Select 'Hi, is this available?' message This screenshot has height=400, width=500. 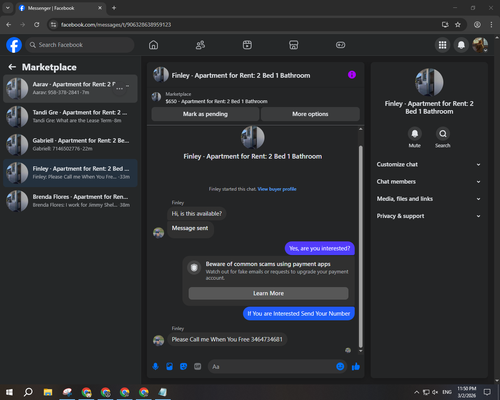197,214
